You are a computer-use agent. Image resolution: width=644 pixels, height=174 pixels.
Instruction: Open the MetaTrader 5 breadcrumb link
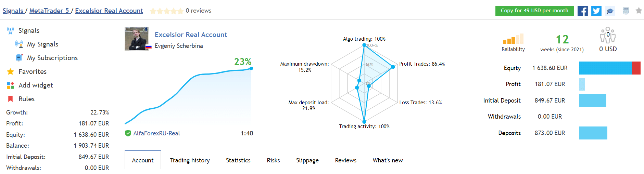tap(49, 11)
